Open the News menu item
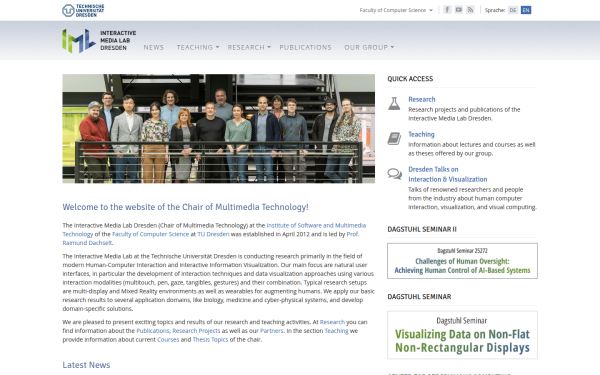Screen dimensions: 600x375 153,47
